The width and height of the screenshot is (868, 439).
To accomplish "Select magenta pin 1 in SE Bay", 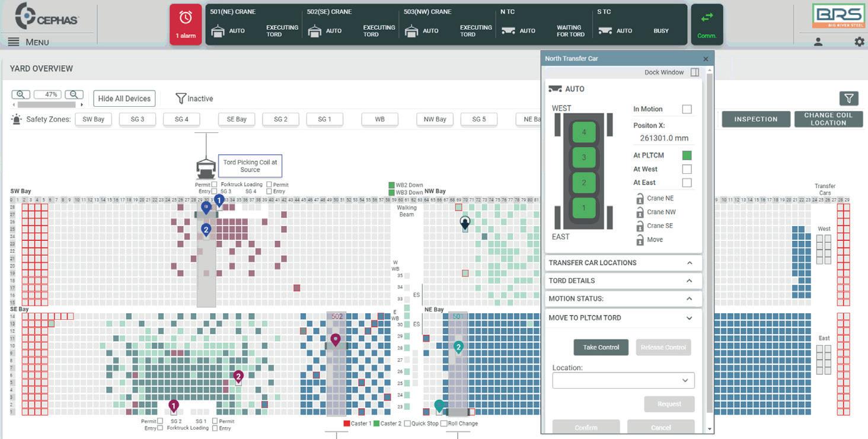I will coord(174,406).
